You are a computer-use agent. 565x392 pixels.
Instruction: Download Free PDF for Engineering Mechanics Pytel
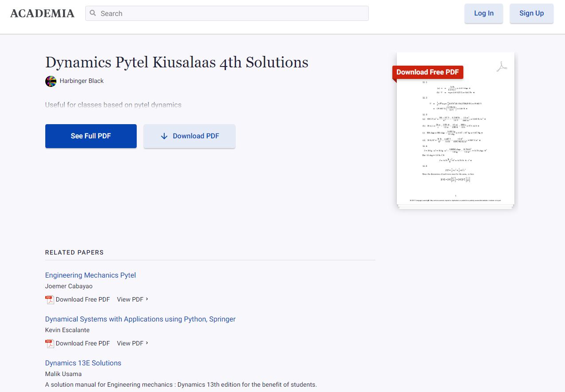click(83, 299)
